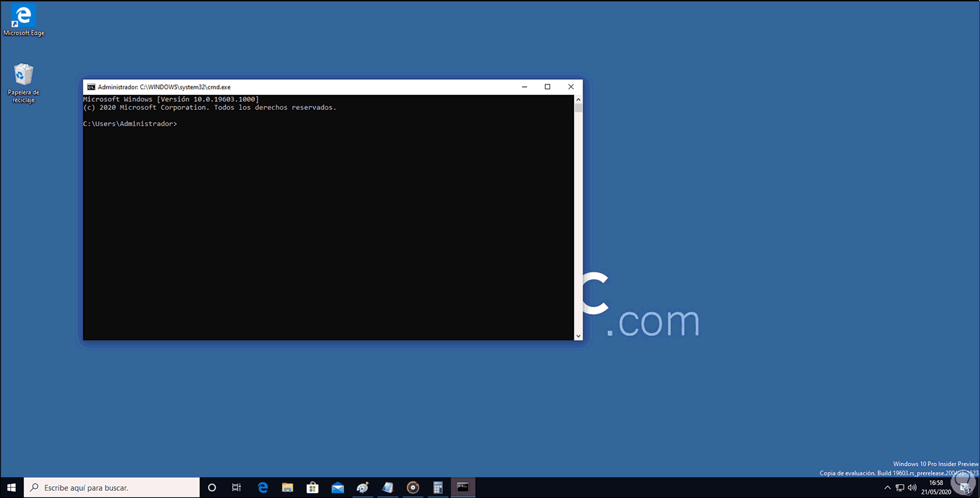Image resolution: width=980 pixels, height=498 pixels.
Task: Launch Microsoft Edge from the taskbar
Action: coord(263,488)
